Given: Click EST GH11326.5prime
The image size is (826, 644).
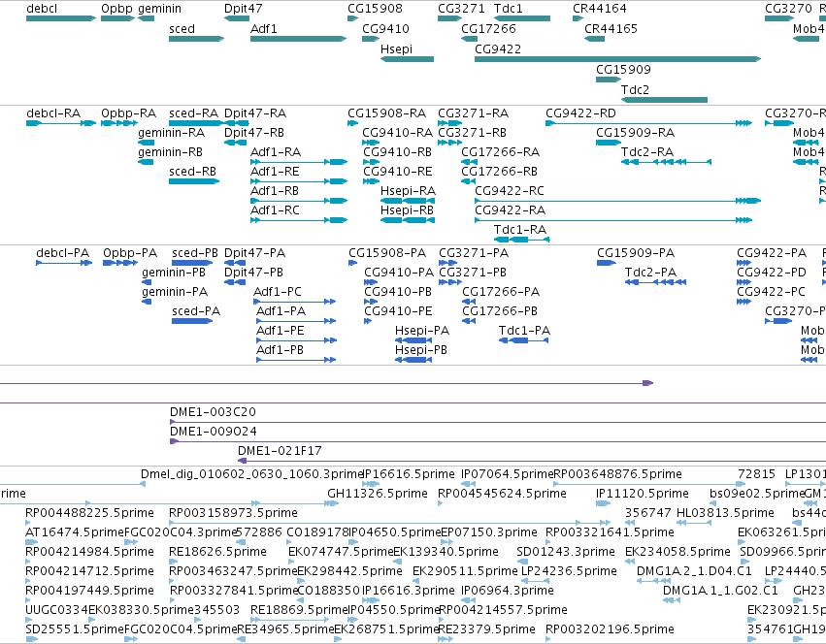Looking at the screenshot, I should [332, 503].
